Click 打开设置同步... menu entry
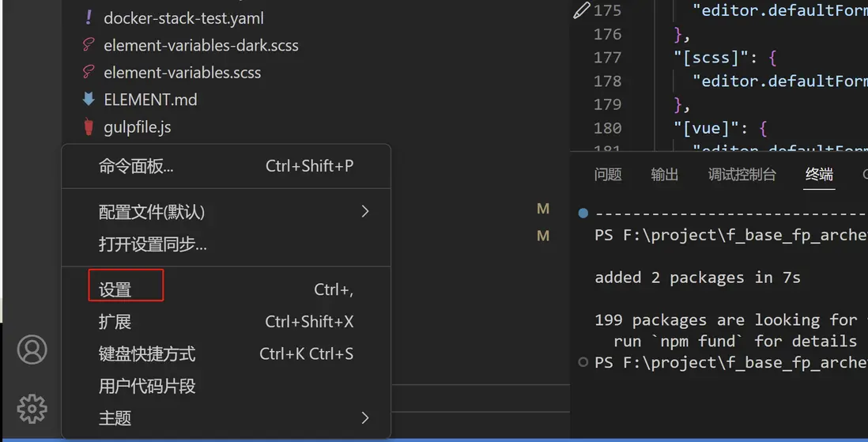The image size is (868, 442). [153, 244]
